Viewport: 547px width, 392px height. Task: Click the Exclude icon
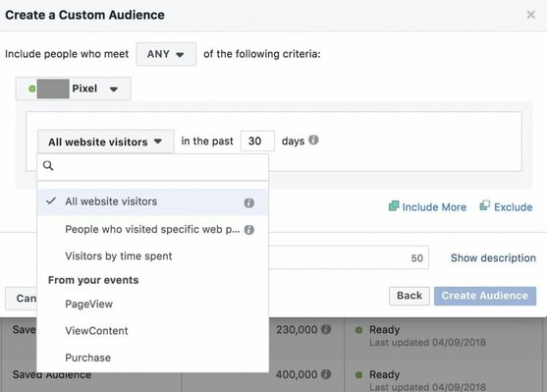click(x=484, y=205)
